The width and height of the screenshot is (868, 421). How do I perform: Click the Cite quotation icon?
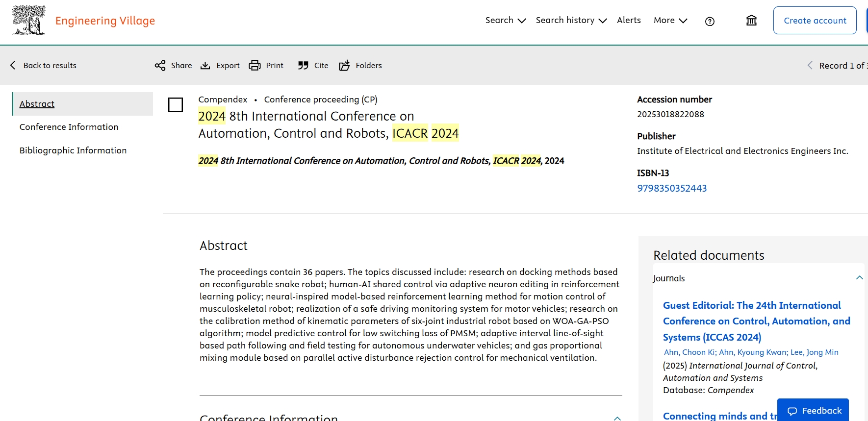(x=303, y=66)
